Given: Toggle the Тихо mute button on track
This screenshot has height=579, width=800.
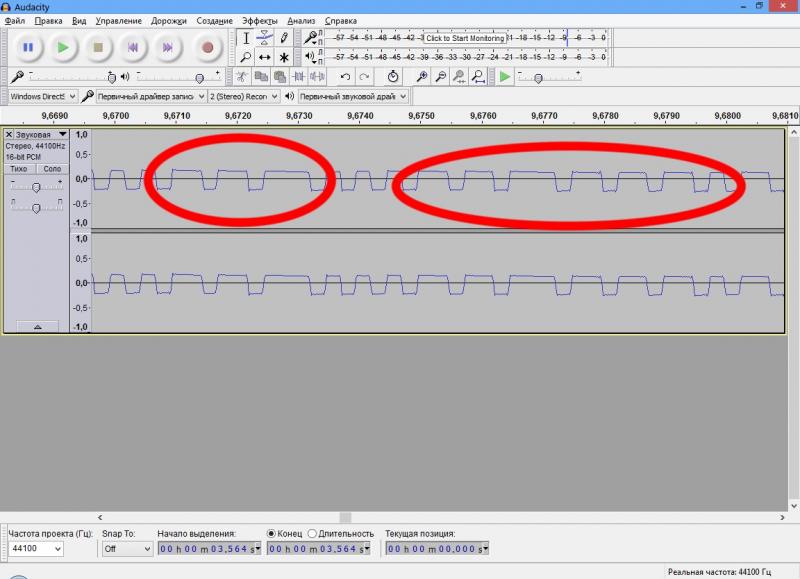Looking at the screenshot, I should pos(19,169).
